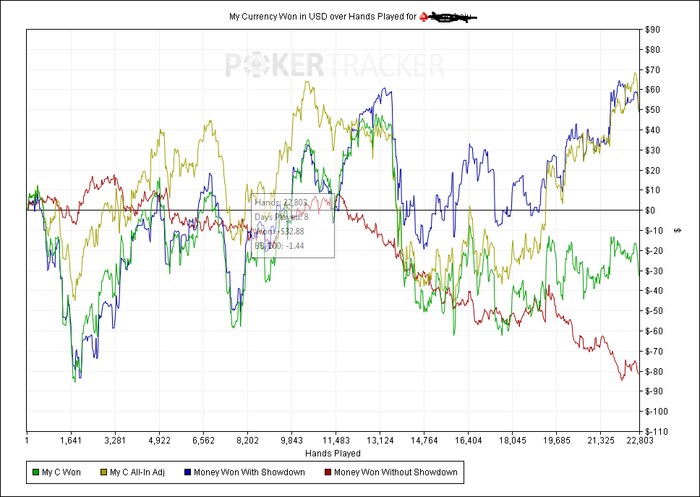Select the 'My C All-In Adj' legend label

tap(137, 472)
